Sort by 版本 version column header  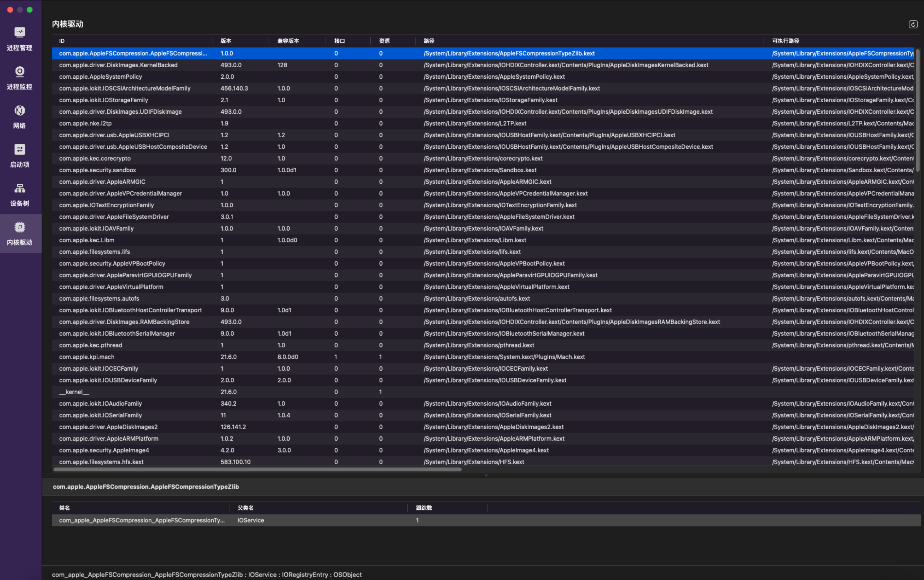[x=226, y=41]
